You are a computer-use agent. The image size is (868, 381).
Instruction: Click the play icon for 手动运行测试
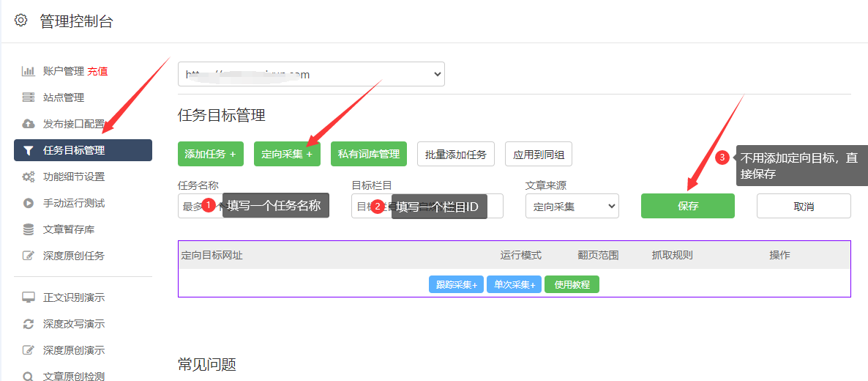[x=29, y=203]
